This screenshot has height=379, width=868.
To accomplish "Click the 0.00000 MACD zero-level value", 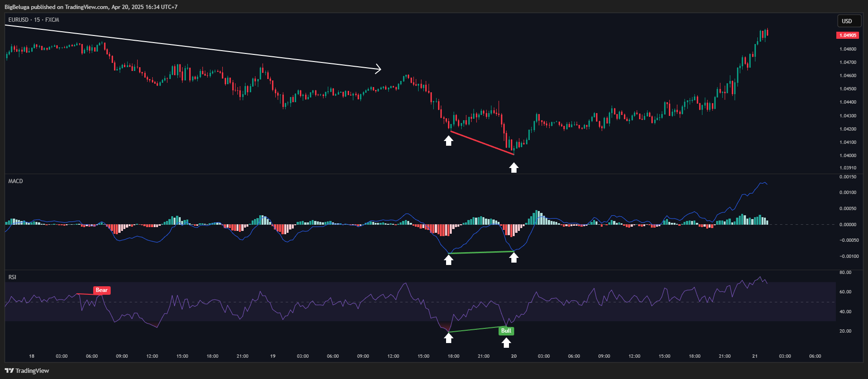I will point(848,224).
